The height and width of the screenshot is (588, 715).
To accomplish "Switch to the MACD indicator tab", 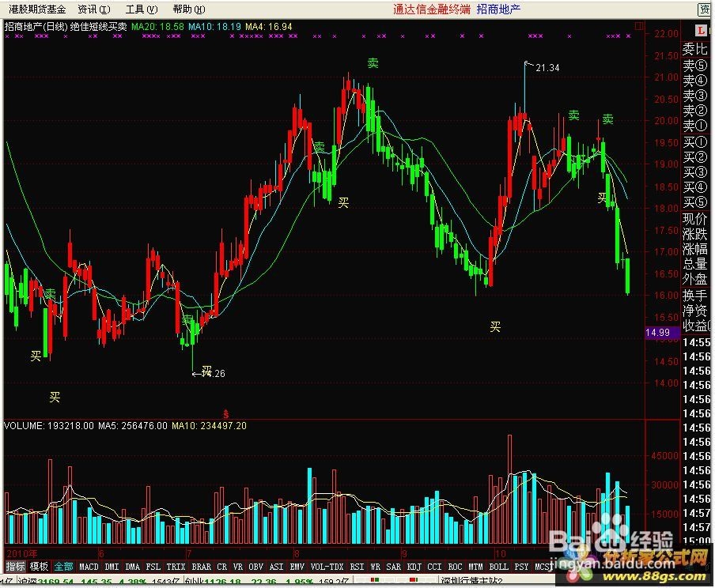I will [x=88, y=567].
